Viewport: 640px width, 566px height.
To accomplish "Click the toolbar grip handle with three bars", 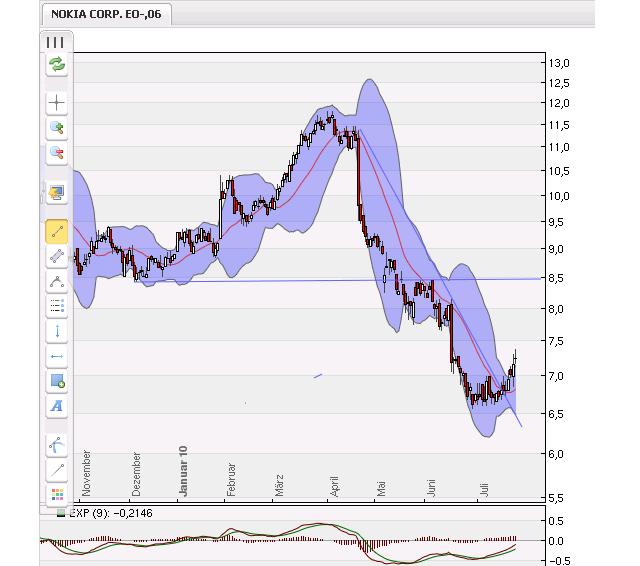I will pyautogui.click(x=56, y=42).
